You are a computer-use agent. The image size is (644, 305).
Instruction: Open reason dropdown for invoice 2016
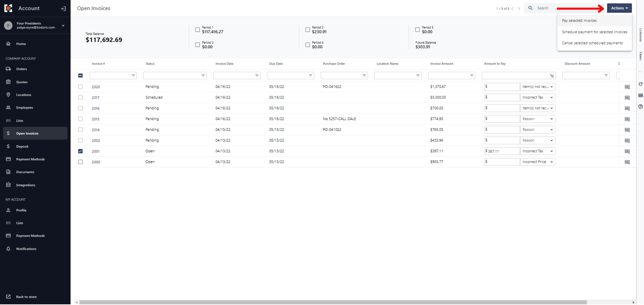(x=538, y=108)
